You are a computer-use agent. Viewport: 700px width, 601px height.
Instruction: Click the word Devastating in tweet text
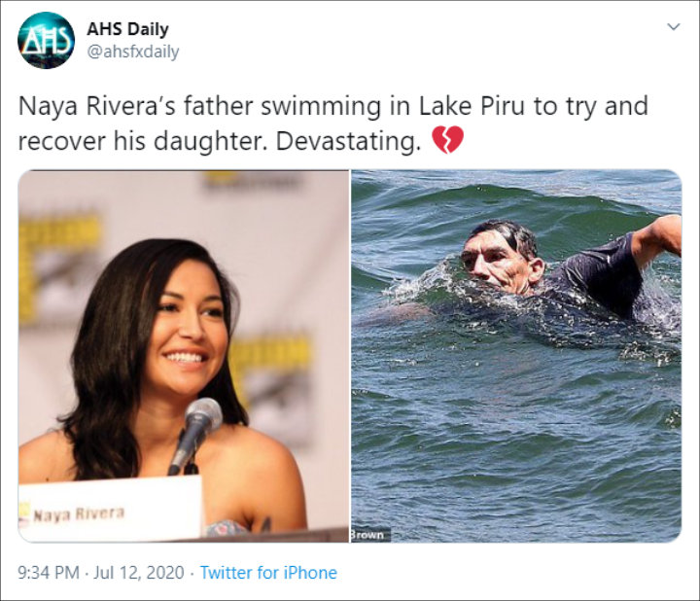click(x=348, y=141)
